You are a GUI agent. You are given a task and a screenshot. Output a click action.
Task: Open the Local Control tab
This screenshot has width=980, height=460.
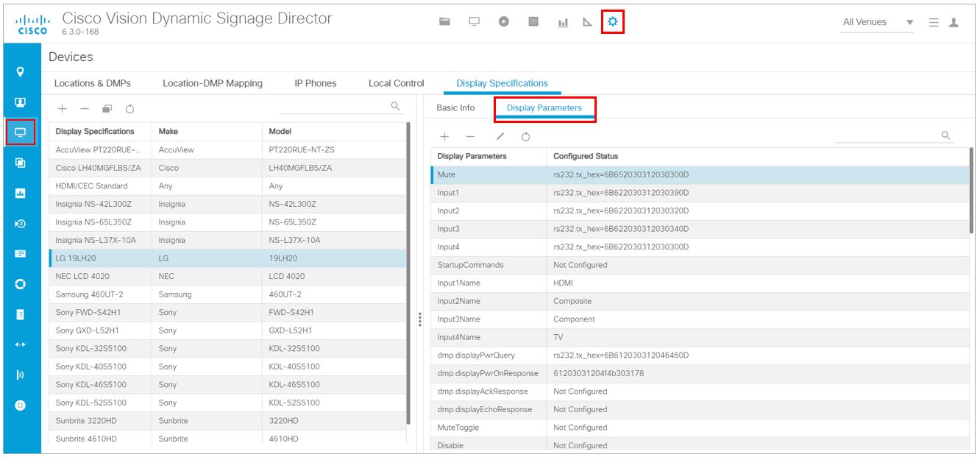pyautogui.click(x=397, y=83)
